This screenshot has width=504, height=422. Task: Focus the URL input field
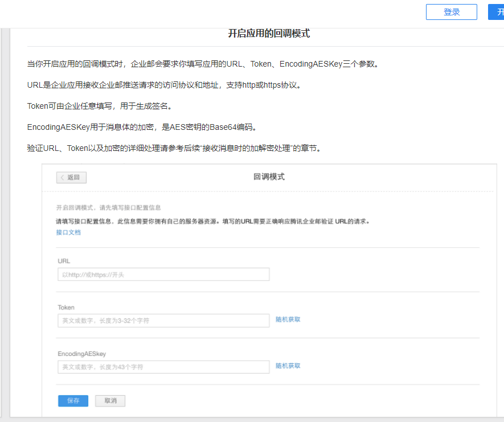click(x=163, y=274)
